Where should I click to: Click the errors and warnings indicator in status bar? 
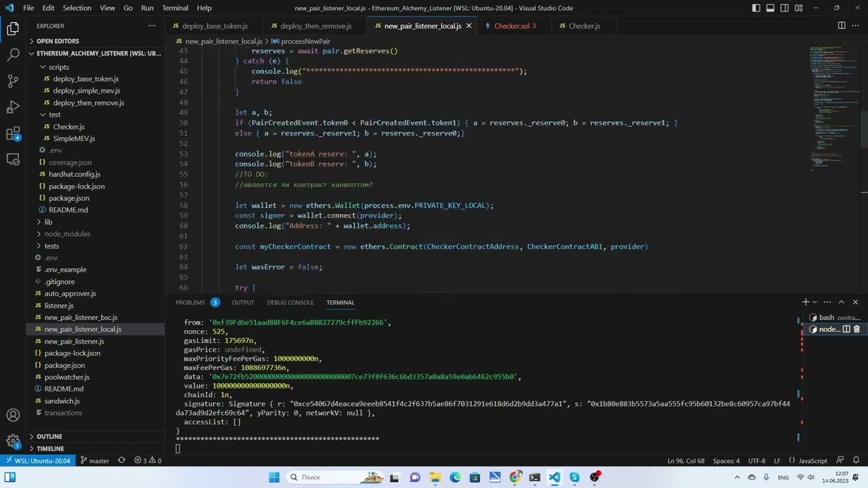(147, 461)
